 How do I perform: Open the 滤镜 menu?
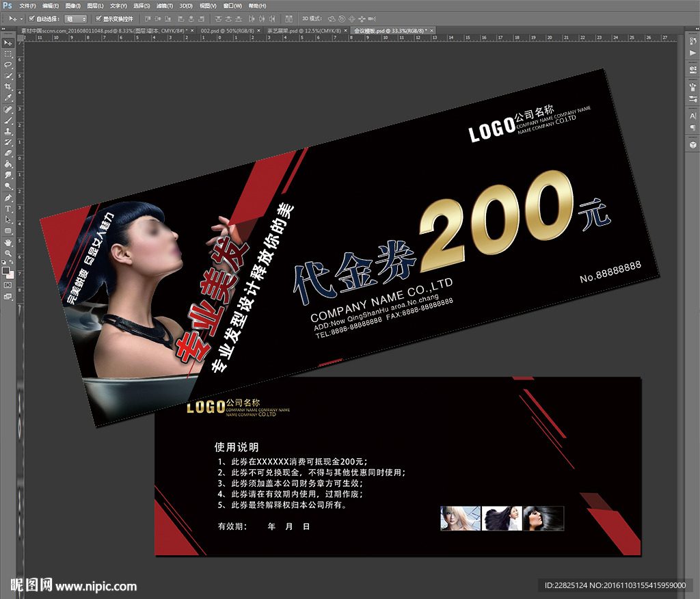tap(163, 5)
